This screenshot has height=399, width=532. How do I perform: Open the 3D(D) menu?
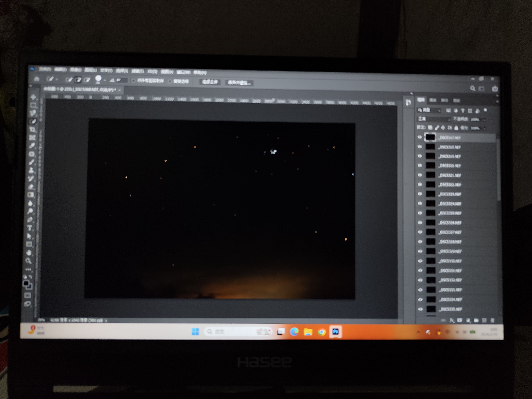pos(152,71)
